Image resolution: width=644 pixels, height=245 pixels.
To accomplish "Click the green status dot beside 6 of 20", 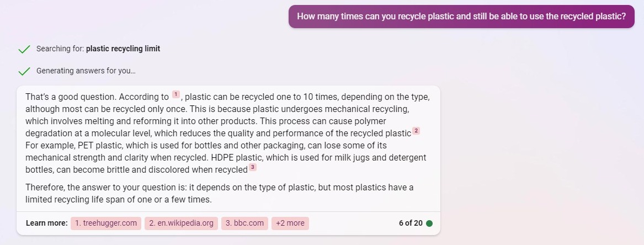I will pos(429,223).
